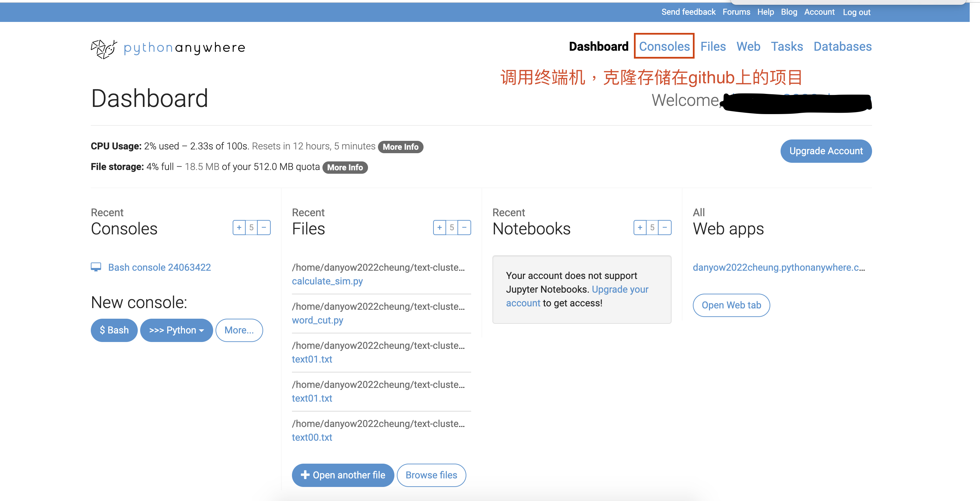980x501 pixels.
Task: Click the monitor icon beside Bash console 24063422
Action: click(96, 267)
